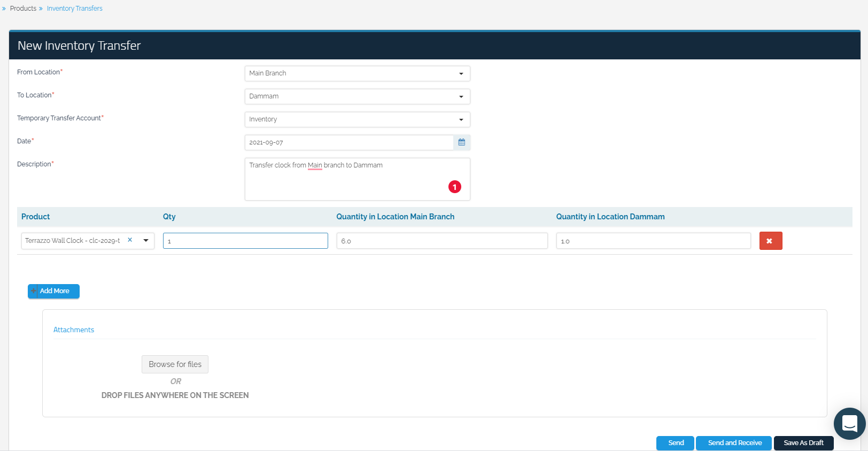Open the date picker calendar icon
The height and width of the screenshot is (451, 868).
[x=462, y=142]
